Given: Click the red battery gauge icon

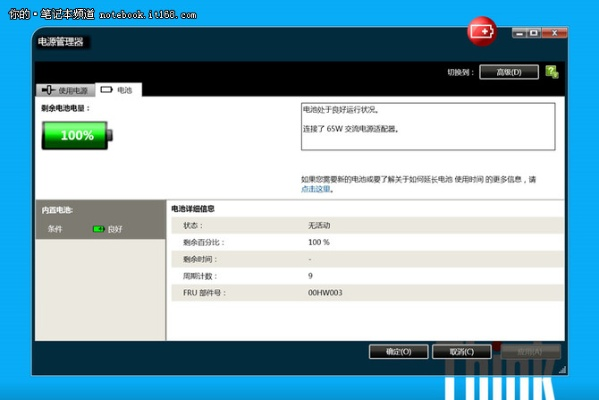Looking at the screenshot, I should point(482,32).
